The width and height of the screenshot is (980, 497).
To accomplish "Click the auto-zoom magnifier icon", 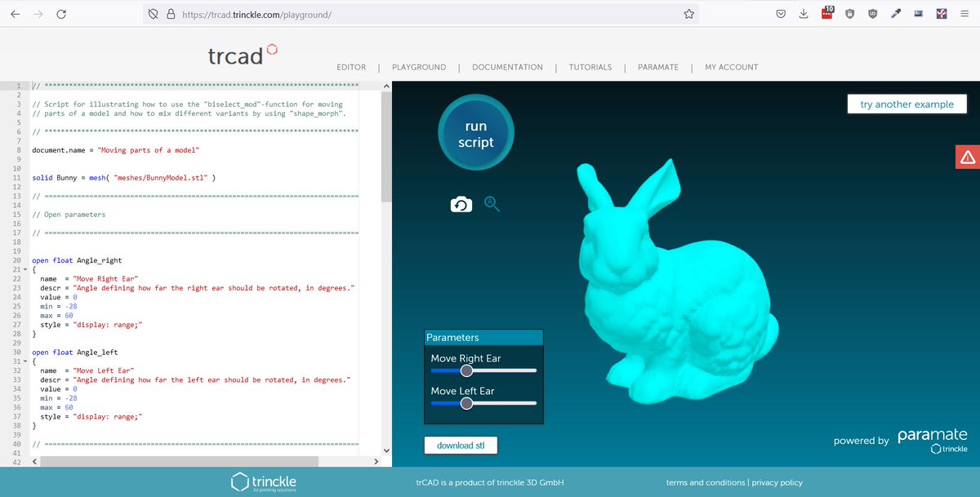I will 492,203.
